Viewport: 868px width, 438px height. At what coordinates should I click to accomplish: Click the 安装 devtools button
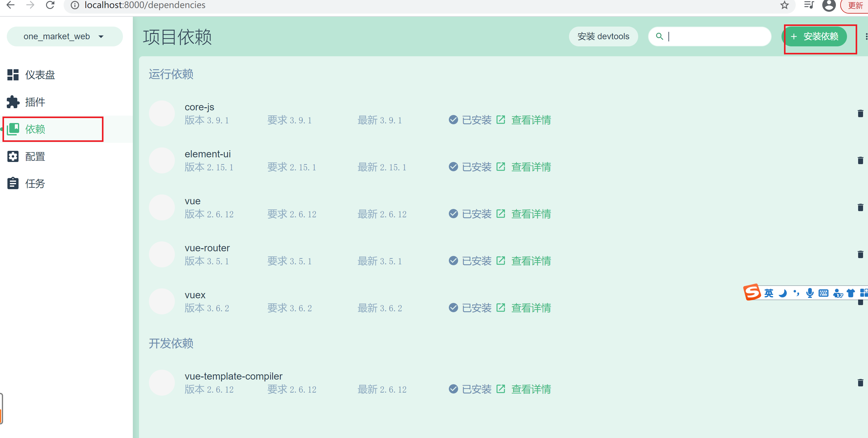coord(603,36)
